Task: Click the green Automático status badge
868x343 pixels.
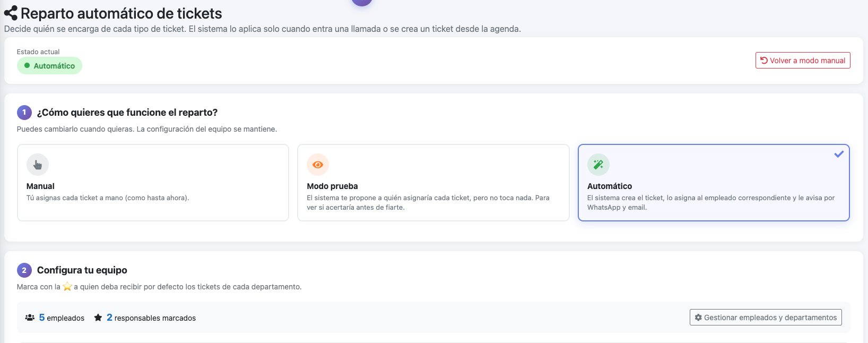Action: [x=49, y=66]
